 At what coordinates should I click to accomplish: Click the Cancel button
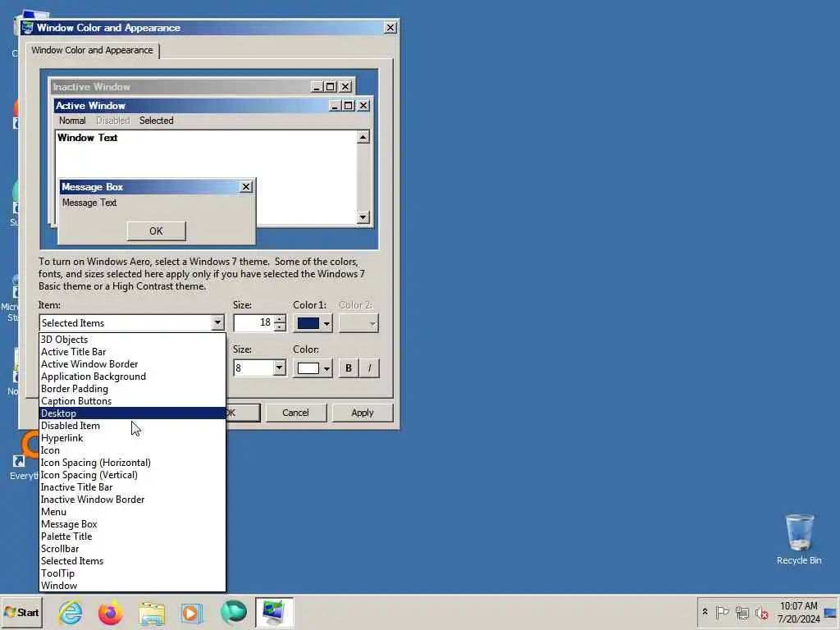click(295, 413)
